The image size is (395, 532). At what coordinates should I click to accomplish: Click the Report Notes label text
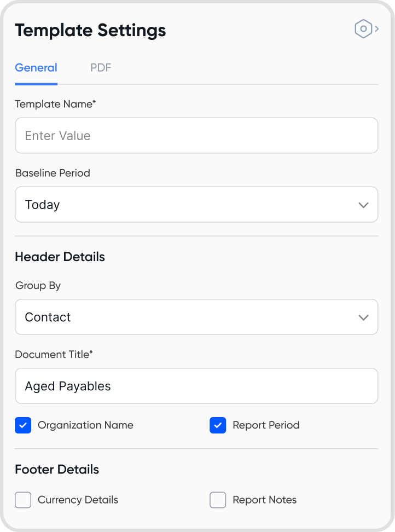click(264, 500)
